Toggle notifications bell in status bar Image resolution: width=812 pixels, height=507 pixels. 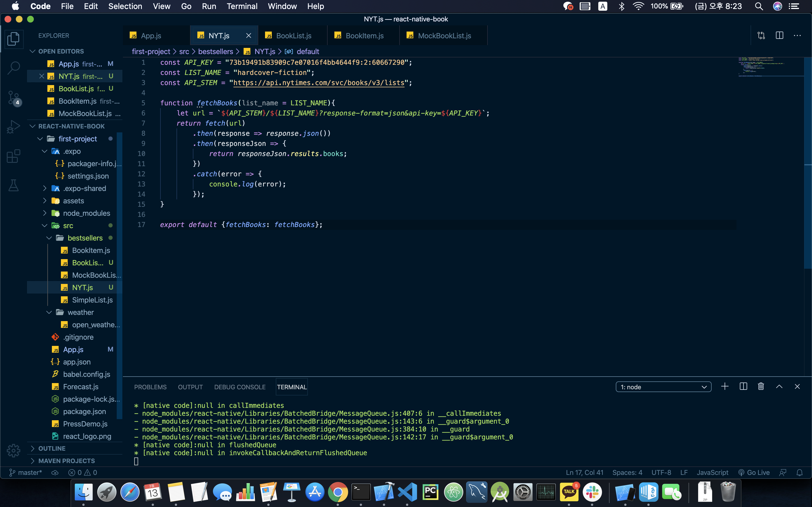(800, 472)
